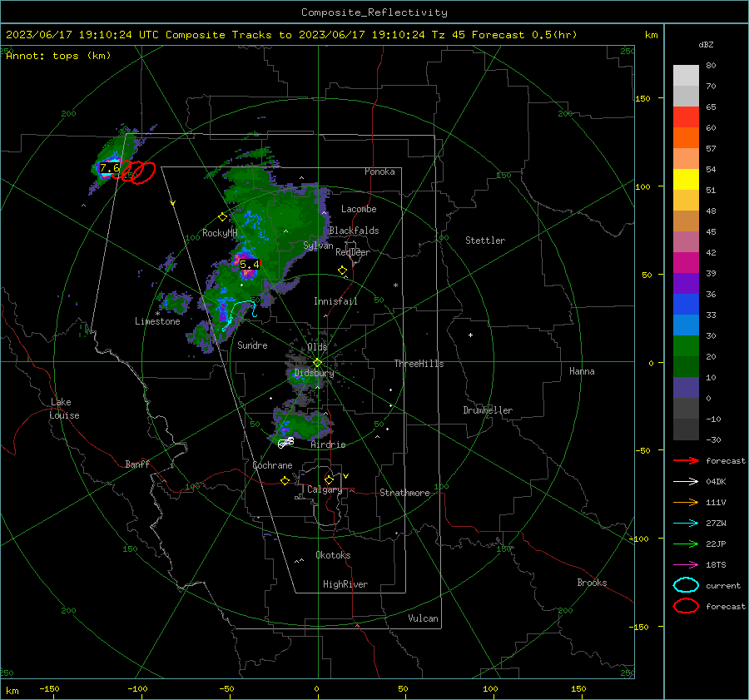Click the light gray 80 dBZ swatch
Image resolution: width=749 pixels, height=700 pixels.
[x=686, y=75]
